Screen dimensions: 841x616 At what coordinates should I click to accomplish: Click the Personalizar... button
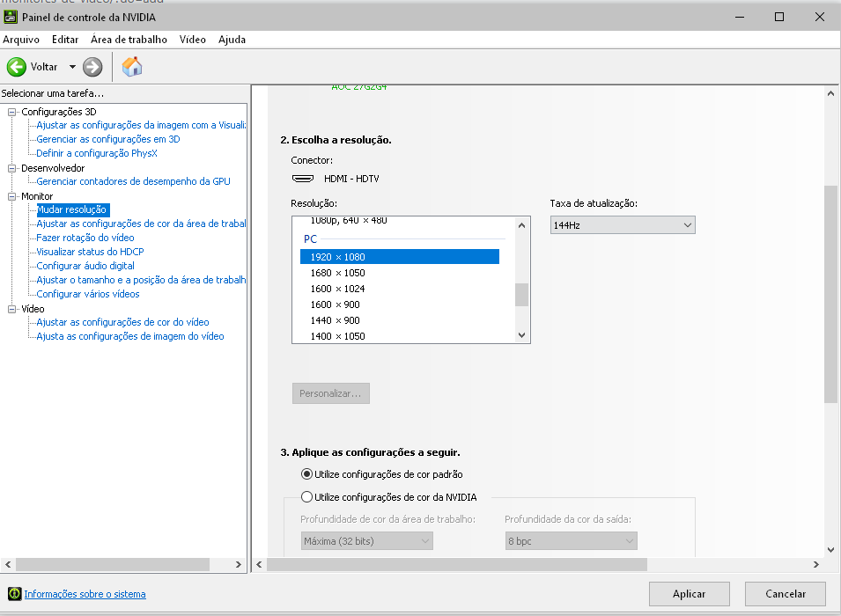tap(331, 393)
